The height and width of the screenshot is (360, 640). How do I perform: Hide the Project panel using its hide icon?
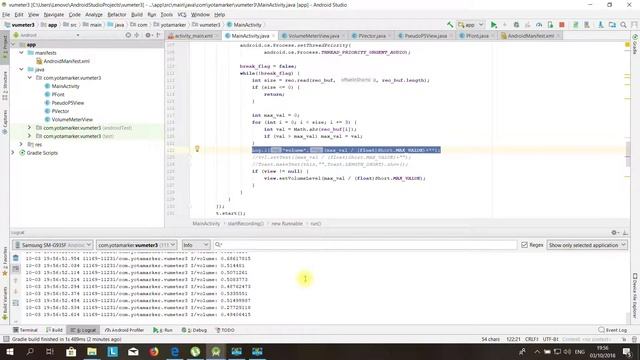158,35
